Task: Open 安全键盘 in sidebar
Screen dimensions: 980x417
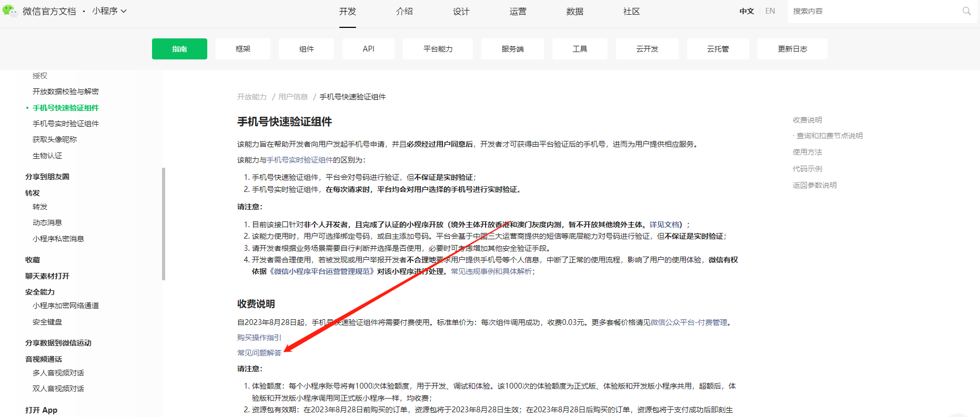Action: pyautogui.click(x=47, y=322)
